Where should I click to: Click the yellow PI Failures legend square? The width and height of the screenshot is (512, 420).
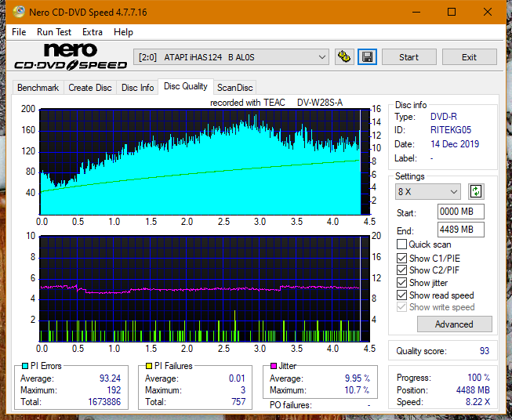click(149, 366)
